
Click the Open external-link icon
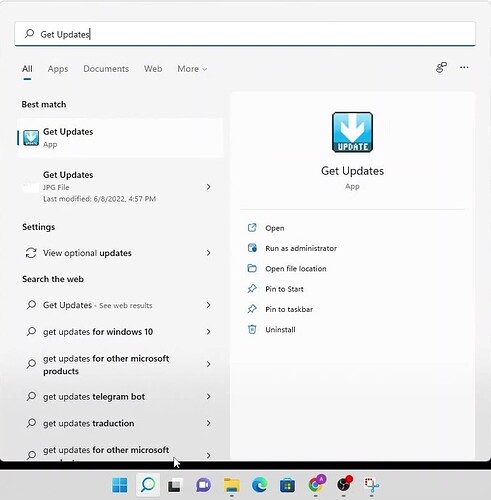coord(252,228)
